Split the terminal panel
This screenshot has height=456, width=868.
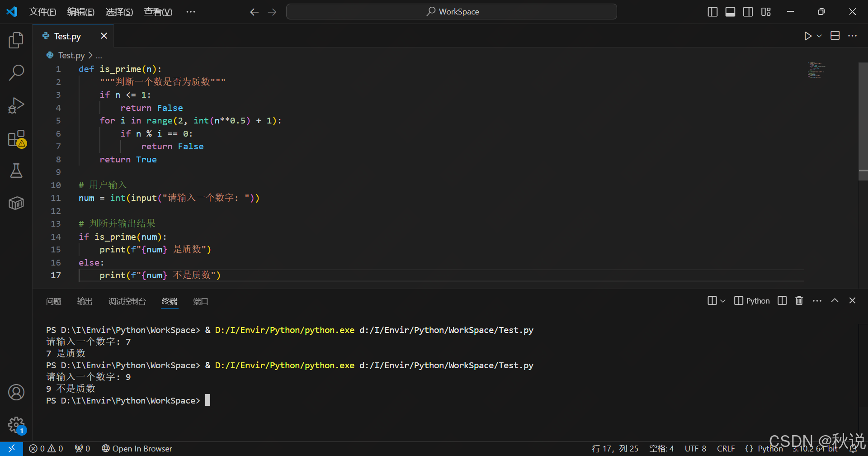click(782, 301)
